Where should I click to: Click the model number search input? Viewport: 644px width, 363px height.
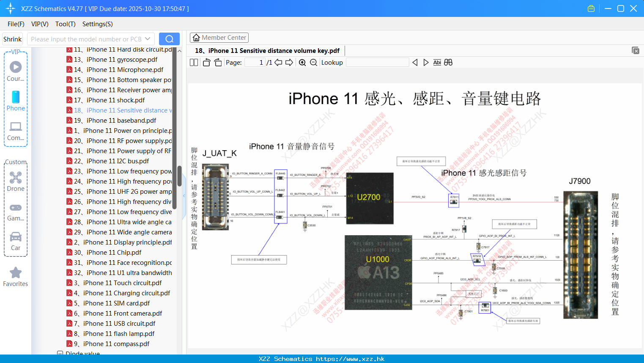pos(86,39)
